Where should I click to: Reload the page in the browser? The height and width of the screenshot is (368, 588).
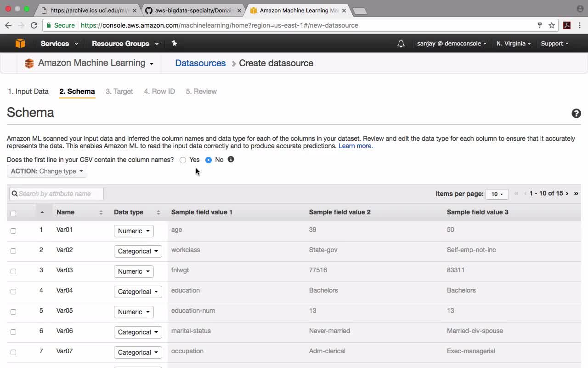click(34, 25)
